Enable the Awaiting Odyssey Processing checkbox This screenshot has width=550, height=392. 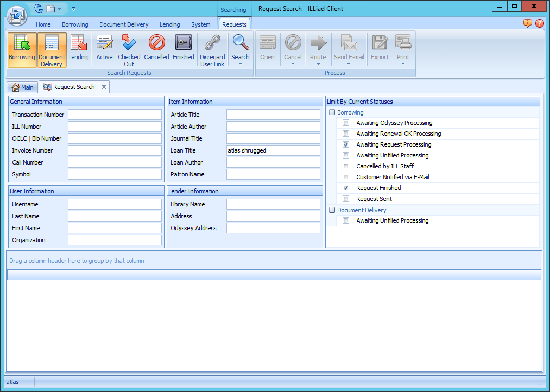(346, 123)
